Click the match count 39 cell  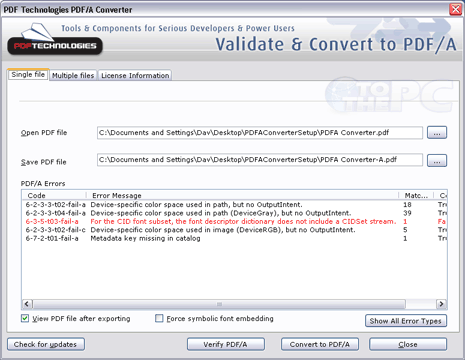[x=407, y=213]
